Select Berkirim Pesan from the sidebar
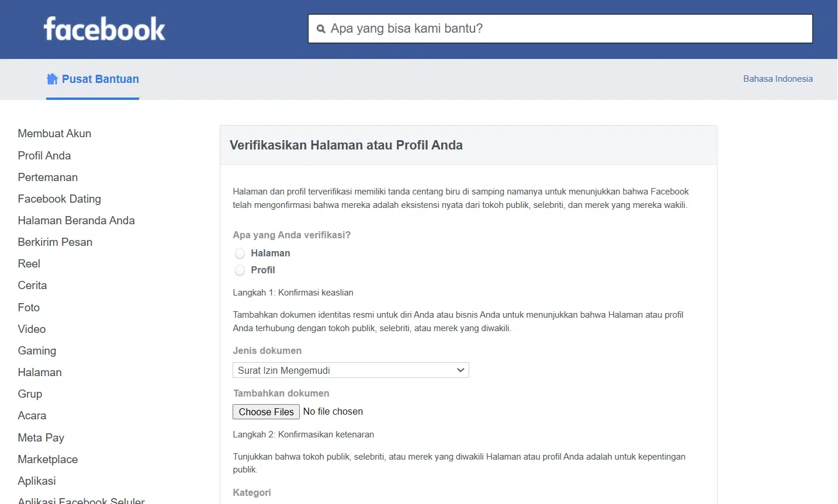 pos(55,242)
